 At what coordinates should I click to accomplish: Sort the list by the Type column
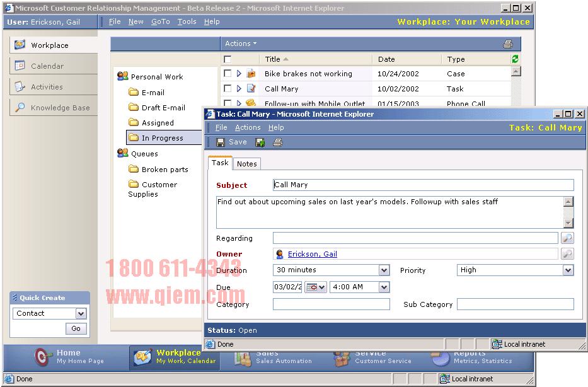(456, 59)
